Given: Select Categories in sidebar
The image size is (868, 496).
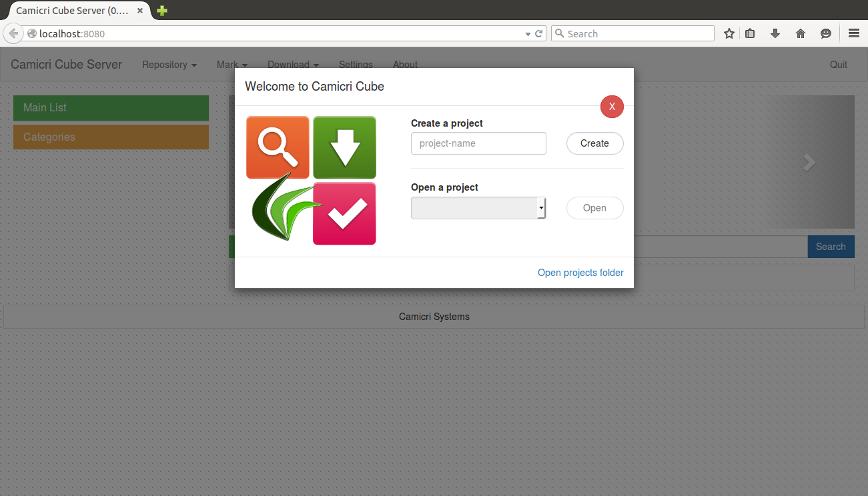Looking at the screenshot, I should (111, 137).
